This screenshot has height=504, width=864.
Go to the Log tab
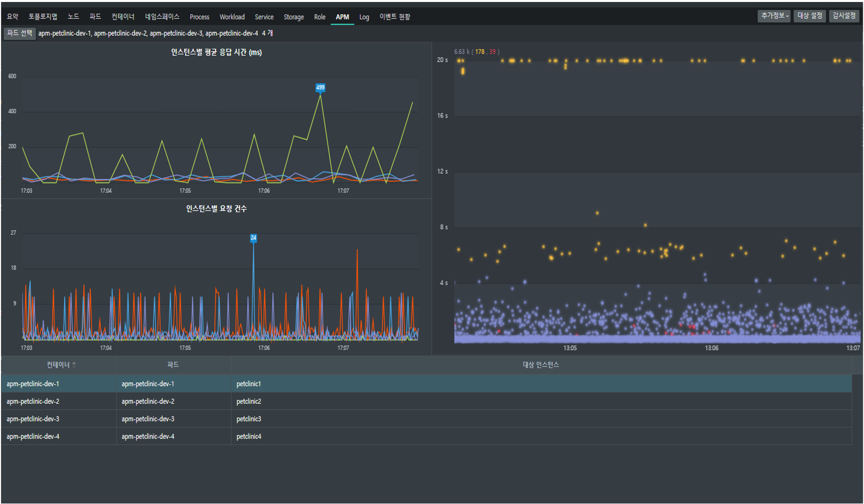[x=364, y=17]
